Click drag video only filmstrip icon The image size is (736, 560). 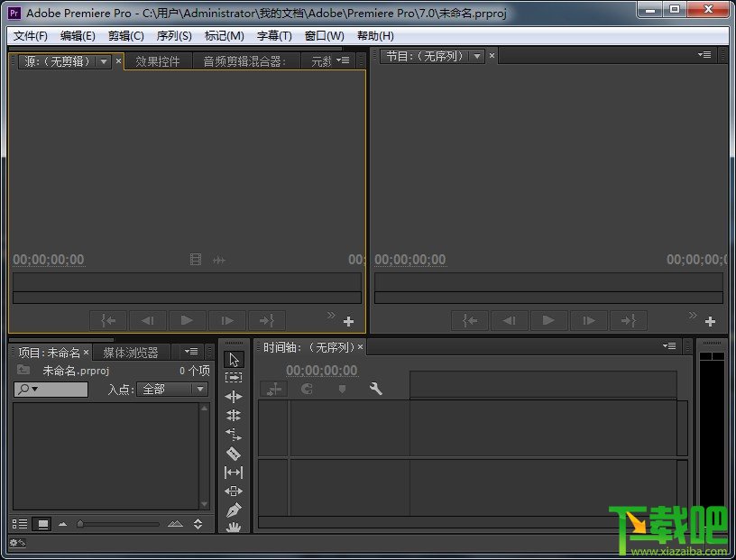pyautogui.click(x=196, y=259)
